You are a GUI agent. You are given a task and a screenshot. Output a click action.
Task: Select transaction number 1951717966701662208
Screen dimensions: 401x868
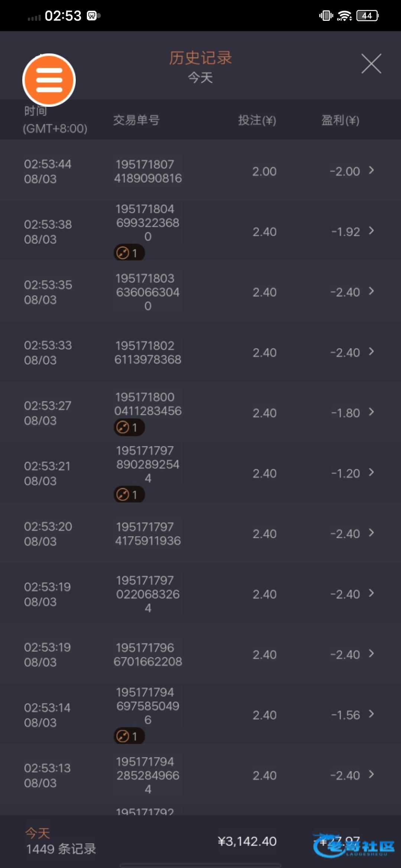(147, 654)
